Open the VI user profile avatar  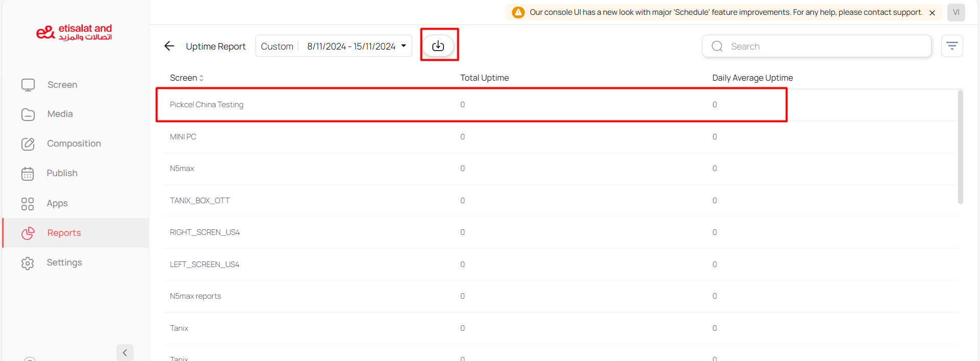coord(955,12)
